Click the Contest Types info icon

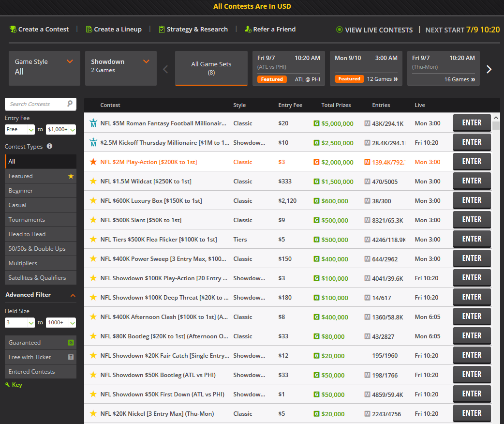(x=49, y=146)
